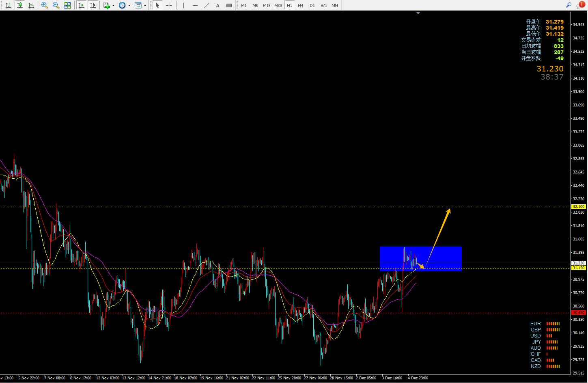
Task: Expand the indicators dropdown arrow
Action: (114, 5)
